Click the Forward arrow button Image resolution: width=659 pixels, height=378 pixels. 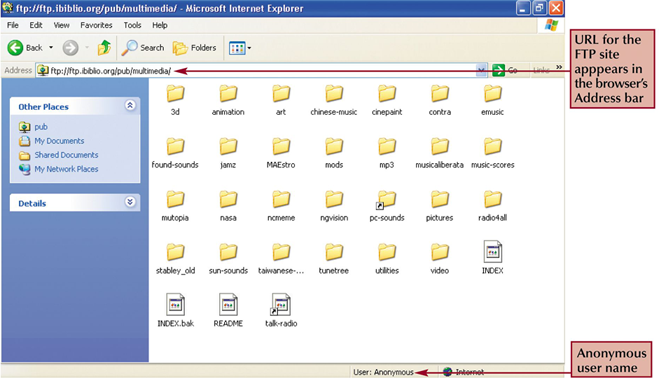click(x=70, y=48)
